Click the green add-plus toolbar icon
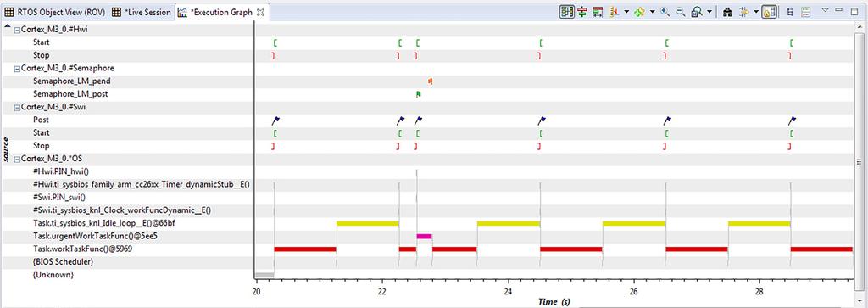Screen dimensions: 868x308 click(x=639, y=12)
